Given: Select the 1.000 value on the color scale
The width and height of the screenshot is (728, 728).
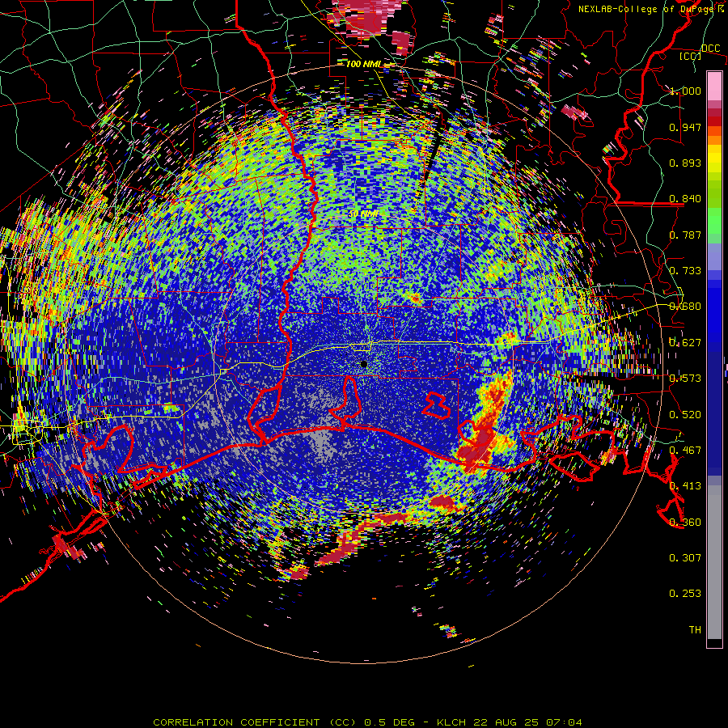Looking at the screenshot, I should tap(685, 91).
